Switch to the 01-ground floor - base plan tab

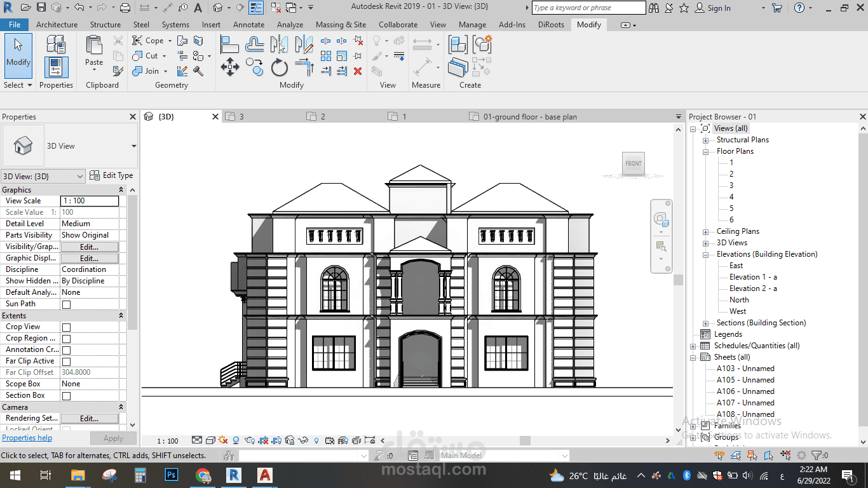[x=529, y=117]
